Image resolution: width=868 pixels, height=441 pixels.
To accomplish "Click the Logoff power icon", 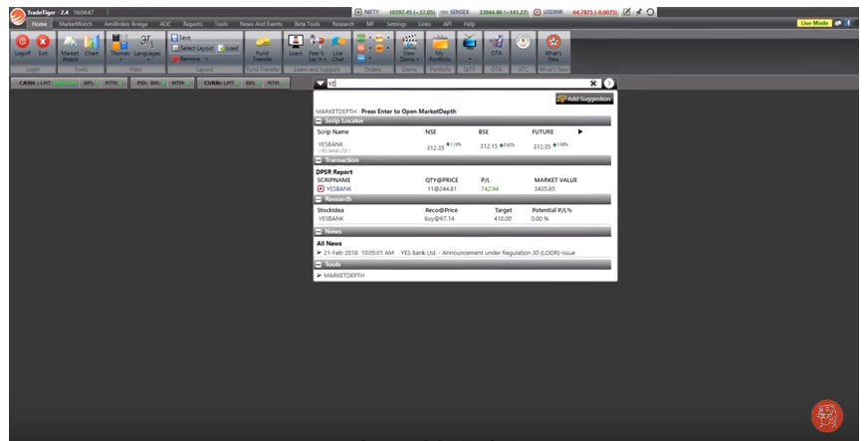I will 22,42.
